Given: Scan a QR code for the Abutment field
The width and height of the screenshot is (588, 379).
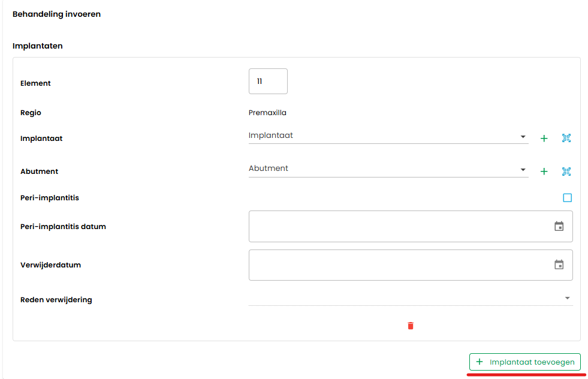Looking at the screenshot, I should [566, 172].
